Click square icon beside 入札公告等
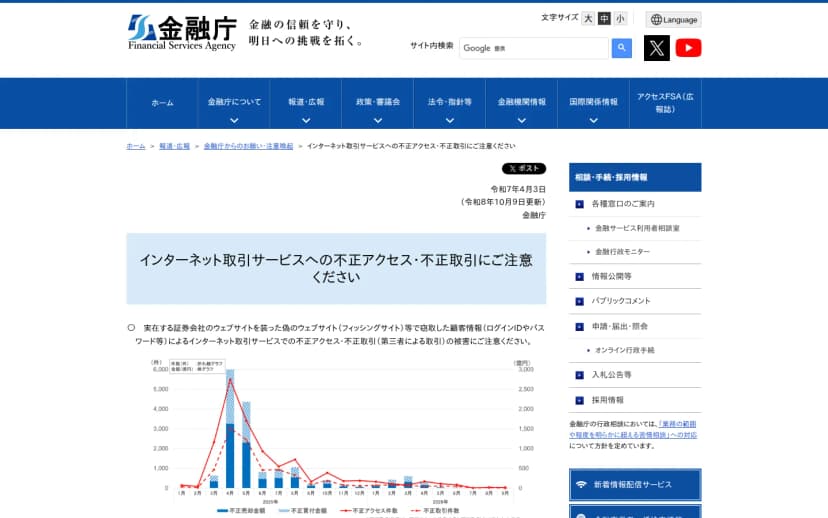Image resolution: width=828 pixels, height=518 pixels. click(579, 375)
